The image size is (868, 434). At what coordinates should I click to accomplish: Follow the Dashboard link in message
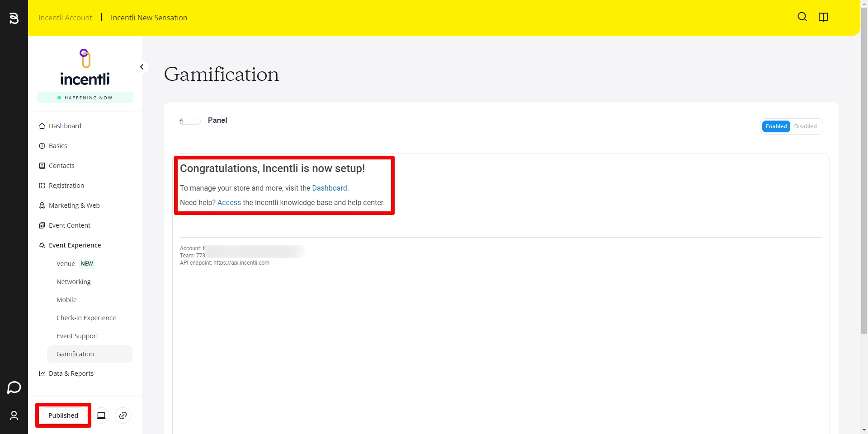tap(330, 188)
